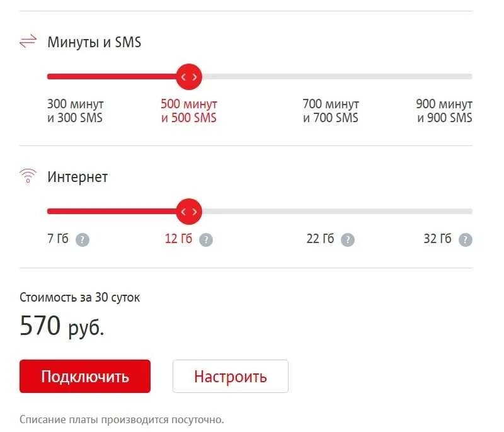504x432 pixels.
Task: Click the question mark beside 32 Гб
Action: (465, 240)
